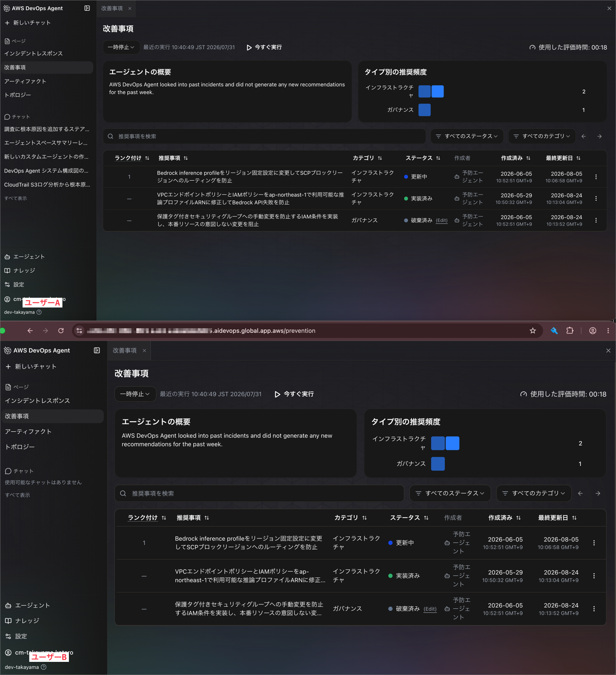Open すべてのステータス filter in top window
Screen dimensions: 616x675
pos(467,136)
